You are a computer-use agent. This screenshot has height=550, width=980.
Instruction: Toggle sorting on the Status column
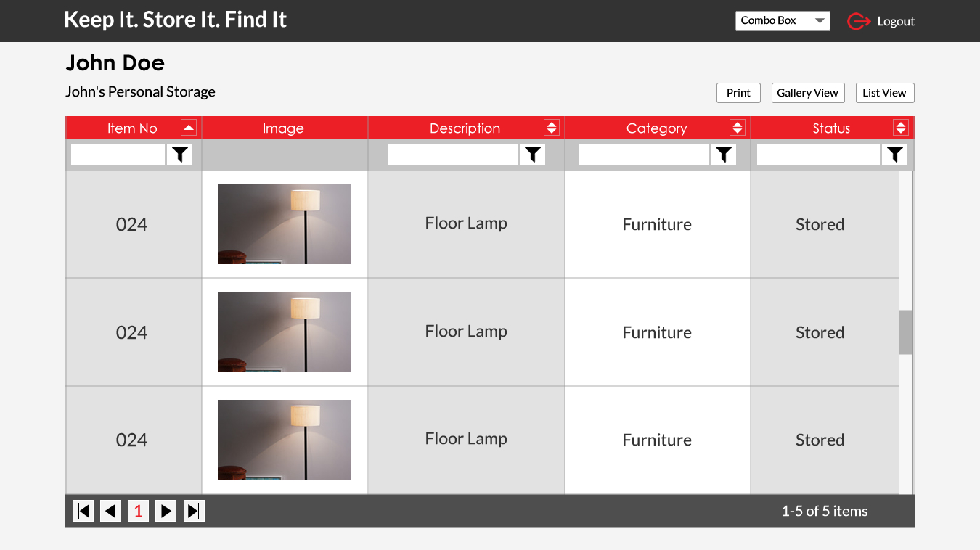[x=901, y=128]
